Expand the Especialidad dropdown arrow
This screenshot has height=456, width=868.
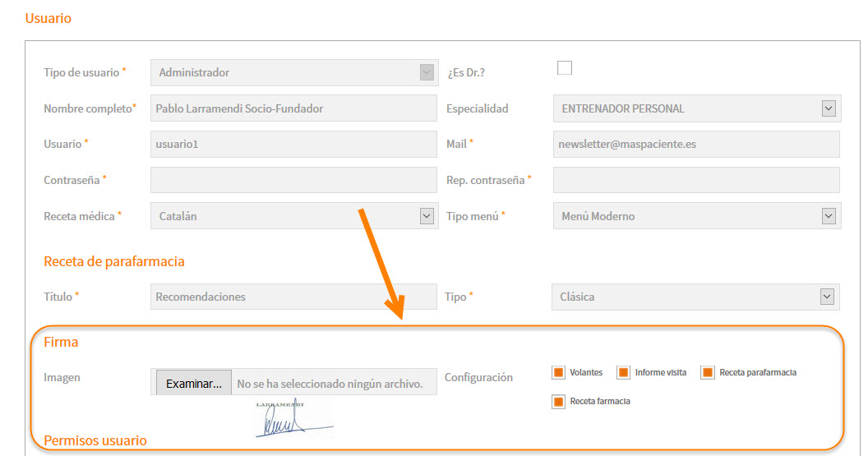(x=829, y=108)
